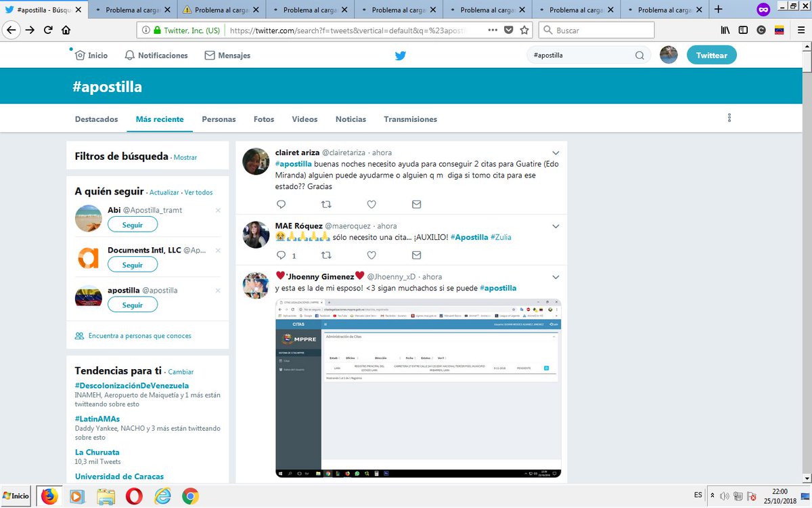Open the #LatinAMAs trend
Image resolution: width=812 pixels, height=508 pixels.
click(99, 419)
